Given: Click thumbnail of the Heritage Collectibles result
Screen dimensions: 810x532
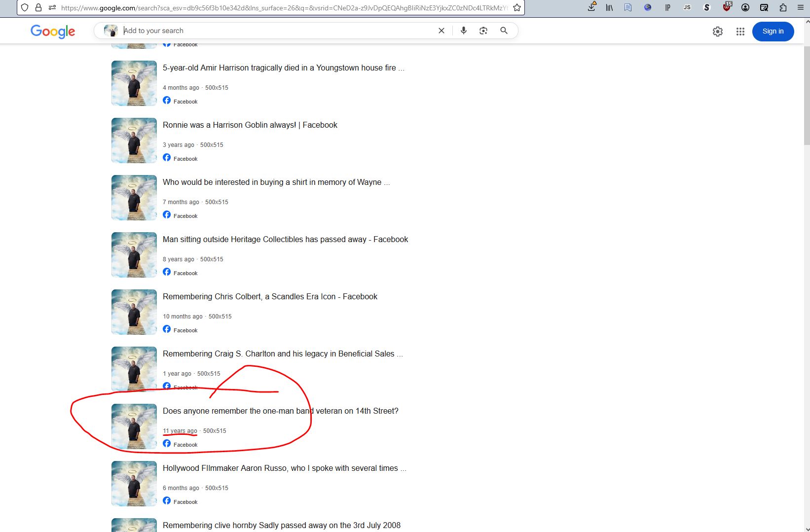Looking at the screenshot, I should coord(134,255).
